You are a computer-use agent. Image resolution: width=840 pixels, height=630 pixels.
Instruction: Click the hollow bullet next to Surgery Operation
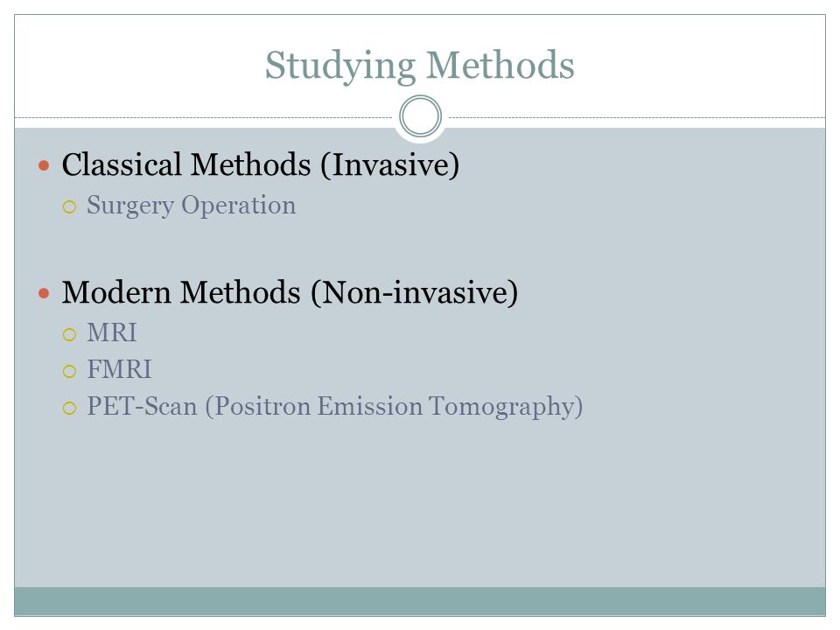[x=69, y=206]
